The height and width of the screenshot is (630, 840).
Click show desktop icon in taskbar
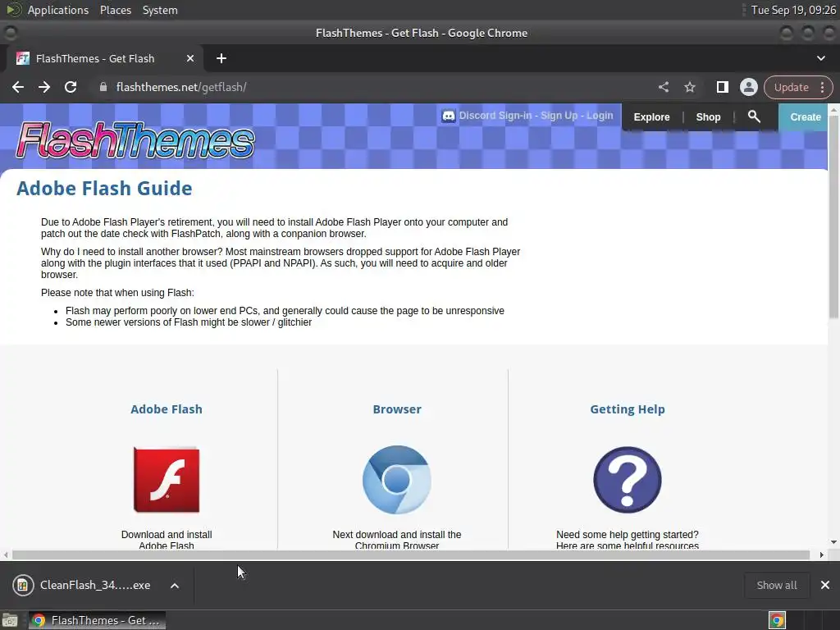click(x=10, y=620)
